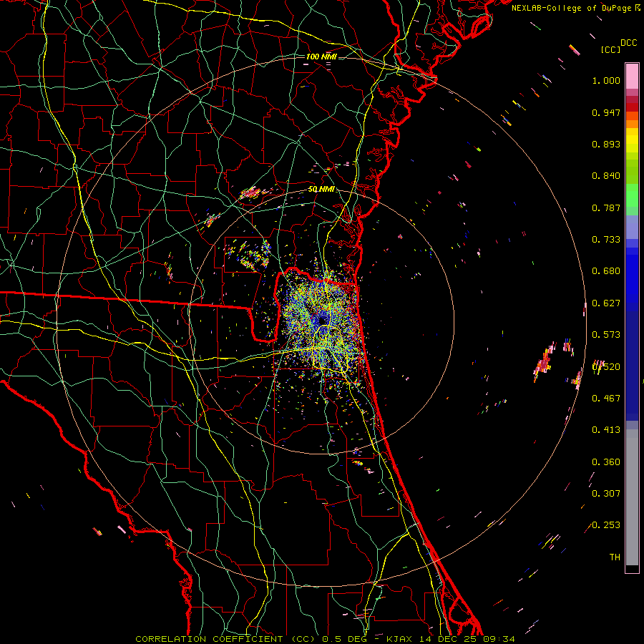Click the 0.253 color scale value
The image size is (644, 644).
point(606,525)
